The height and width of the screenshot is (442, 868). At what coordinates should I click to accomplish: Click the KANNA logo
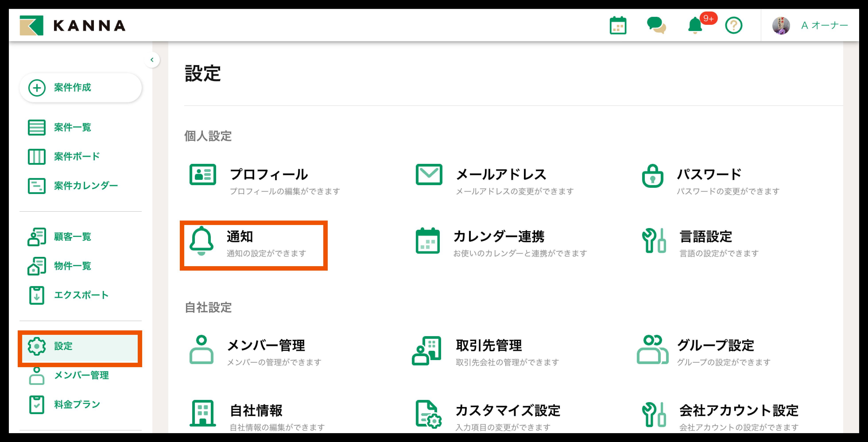click(72, 26)
